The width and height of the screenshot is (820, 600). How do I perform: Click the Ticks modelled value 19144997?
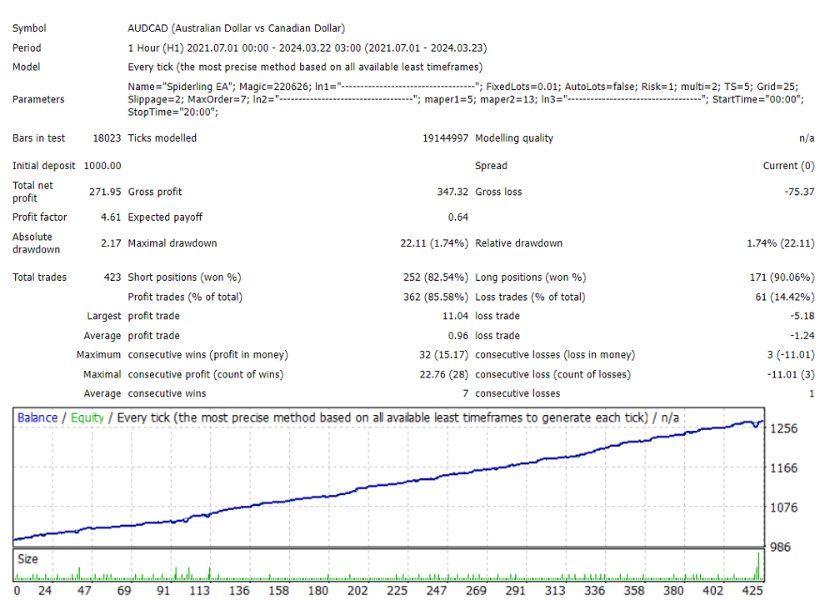click(445, 138)
